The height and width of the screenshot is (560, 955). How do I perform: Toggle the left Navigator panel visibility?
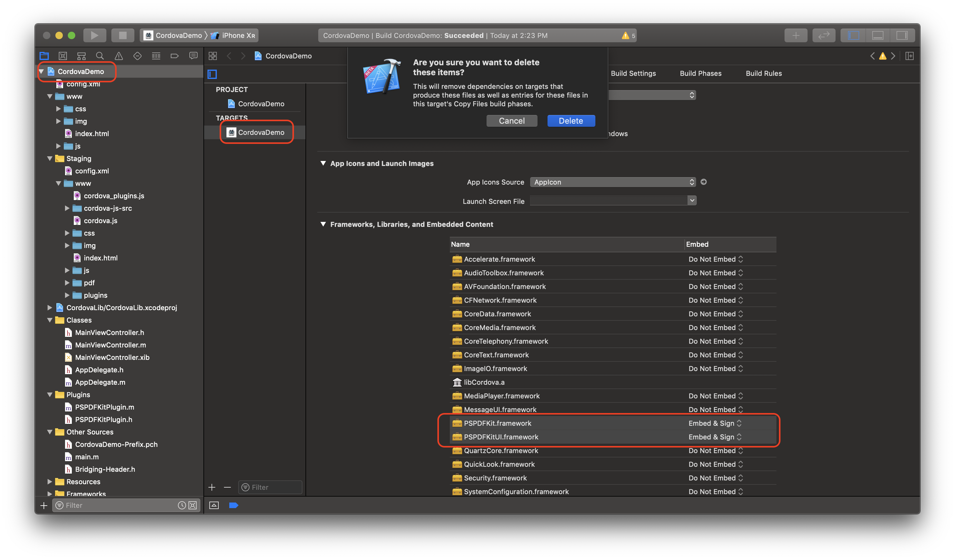click(x=854, y=35)
